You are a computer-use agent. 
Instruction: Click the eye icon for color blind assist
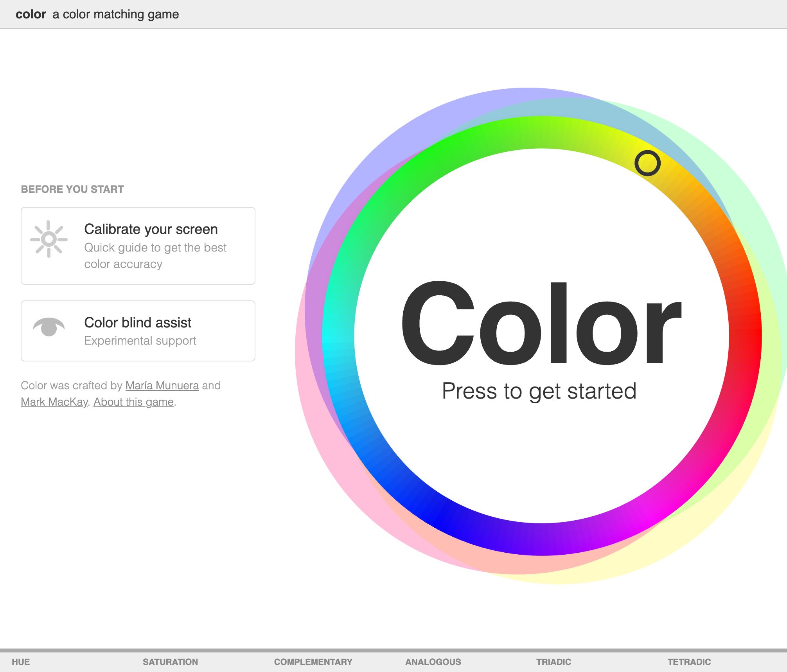click(49, 327)
